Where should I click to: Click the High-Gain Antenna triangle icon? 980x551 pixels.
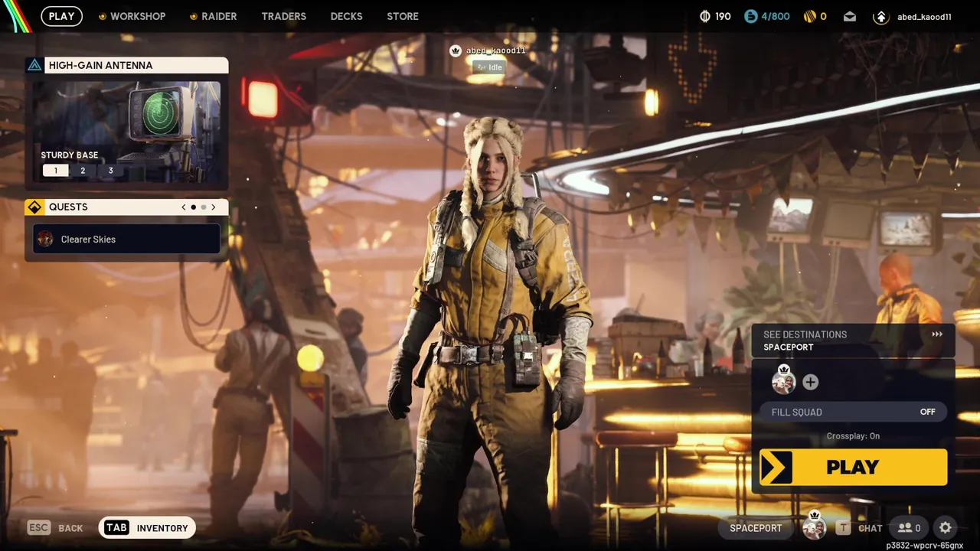pos(34,65)
